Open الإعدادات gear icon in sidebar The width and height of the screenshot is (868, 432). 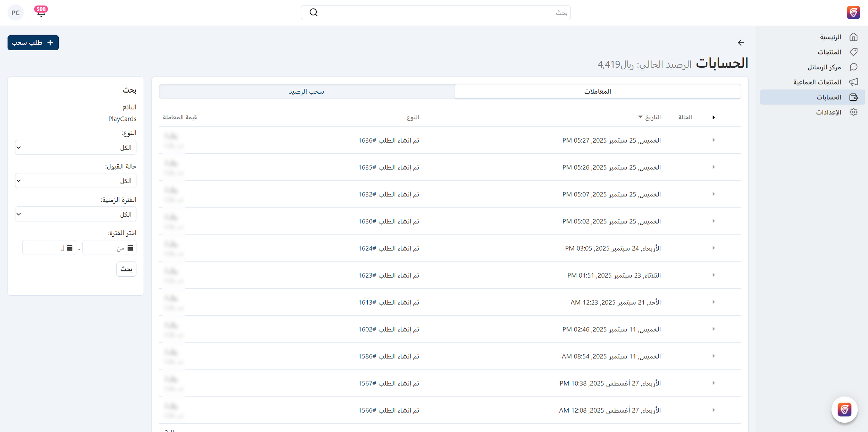(853, 112)
